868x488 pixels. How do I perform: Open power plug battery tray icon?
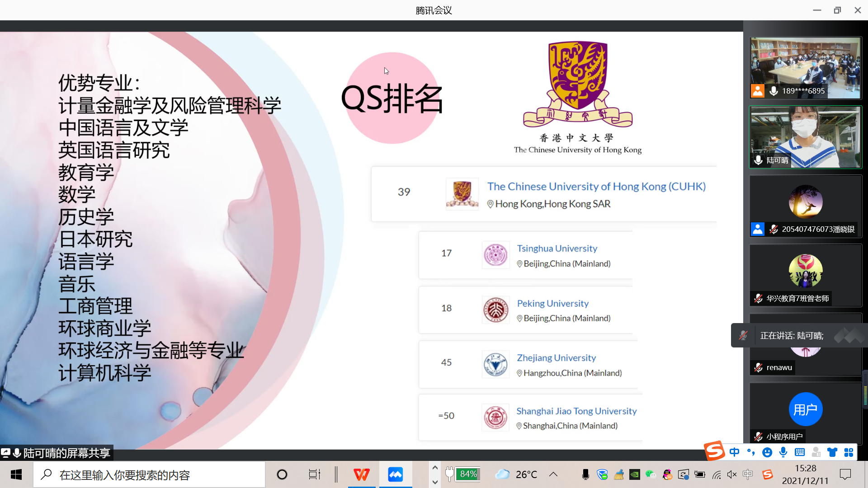[x=700, y=474]
